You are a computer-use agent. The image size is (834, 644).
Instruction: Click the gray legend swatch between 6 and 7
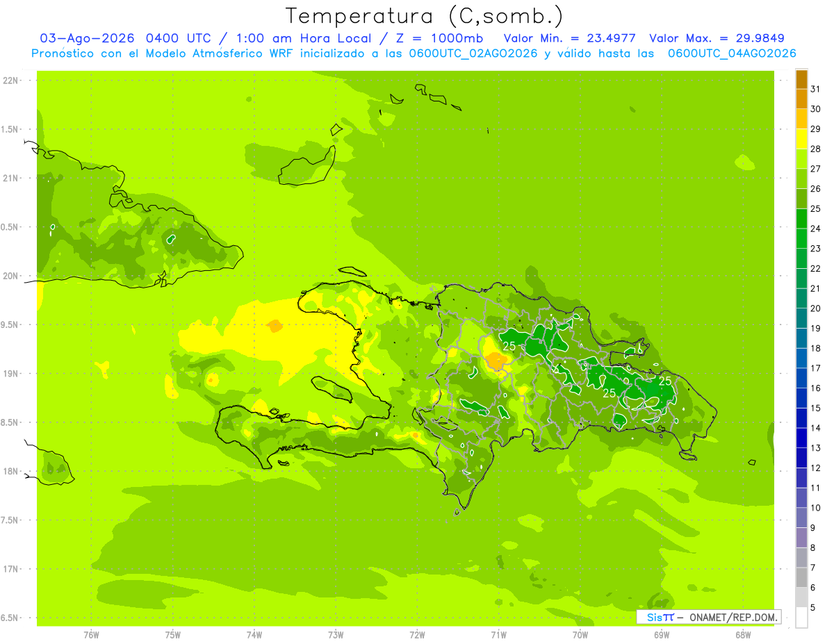tap(801, 577)
